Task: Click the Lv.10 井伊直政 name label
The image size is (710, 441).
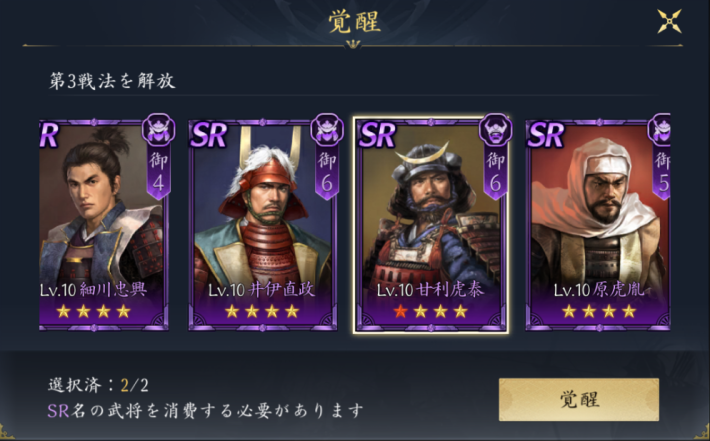Action: click(x=261, y=290)
